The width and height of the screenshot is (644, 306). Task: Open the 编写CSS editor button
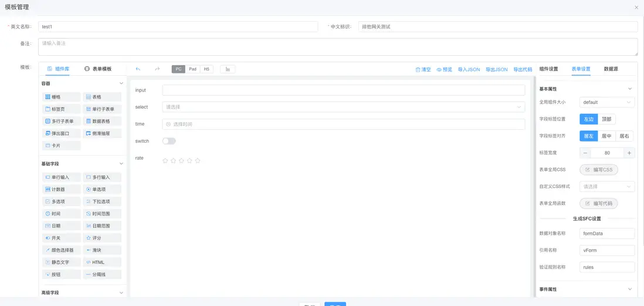598,170
